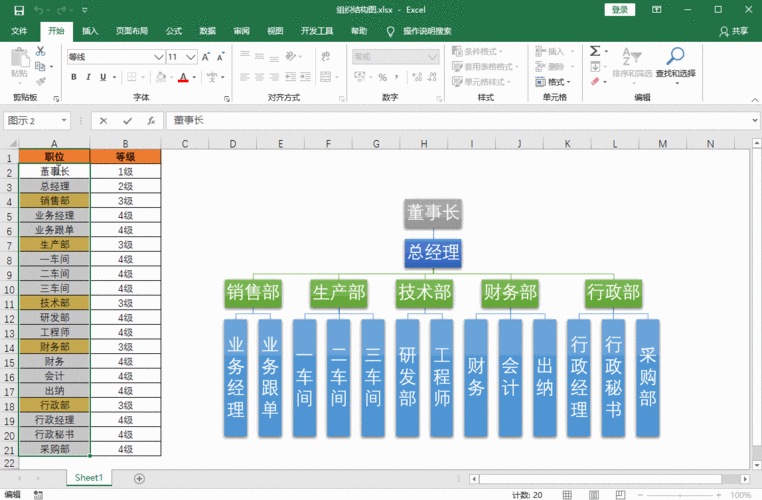
Task: Open Cell Styles dropdown
Action: (481, 82)
